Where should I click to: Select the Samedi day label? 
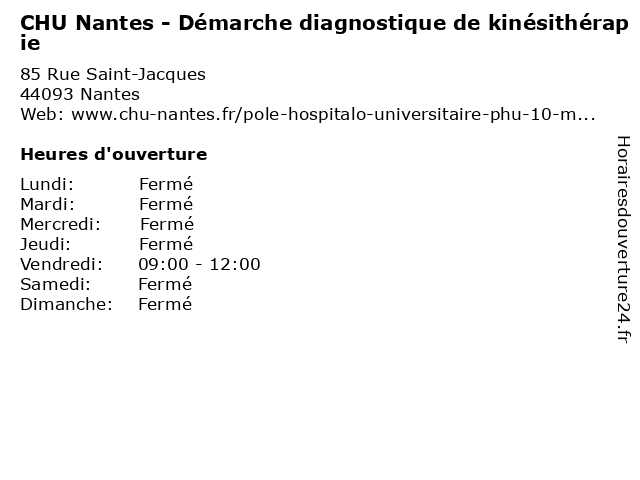click(x=56, y=284)
